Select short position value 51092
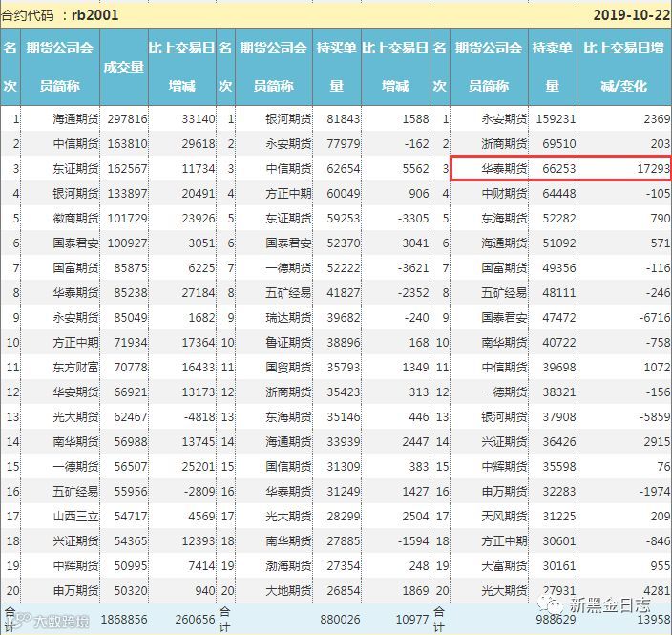 [559, 243]
